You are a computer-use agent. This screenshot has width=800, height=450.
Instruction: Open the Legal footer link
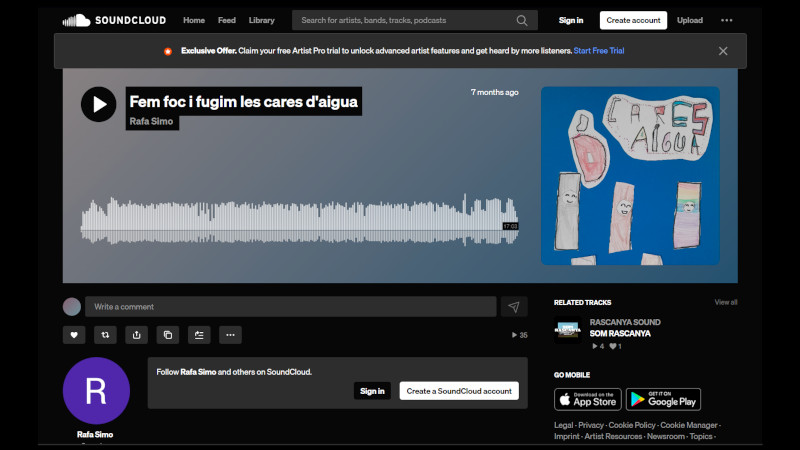(564, 425)
